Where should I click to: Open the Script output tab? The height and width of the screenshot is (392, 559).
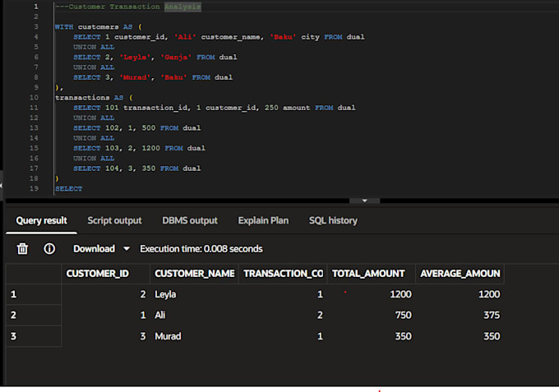[x=114, y=220]
